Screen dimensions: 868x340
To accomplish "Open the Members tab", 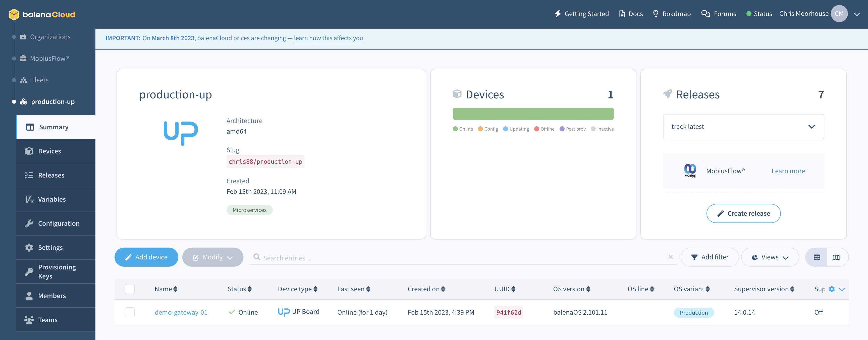I will [x=56, y=296].
